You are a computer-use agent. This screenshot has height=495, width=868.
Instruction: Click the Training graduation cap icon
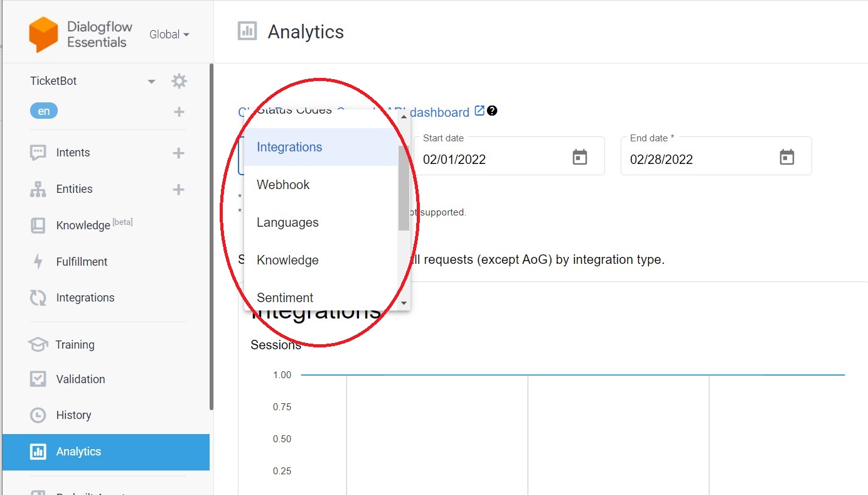pyautogui.click(x=38, y=344)
